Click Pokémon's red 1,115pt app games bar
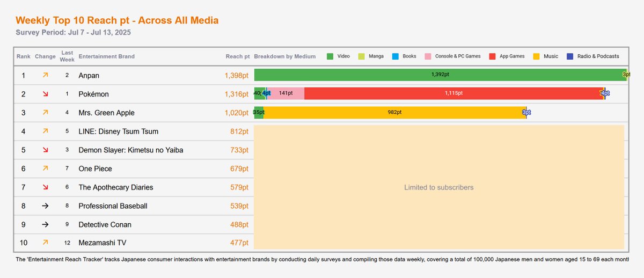This screenshot has height=278, width=644. [x=453, y=93]
